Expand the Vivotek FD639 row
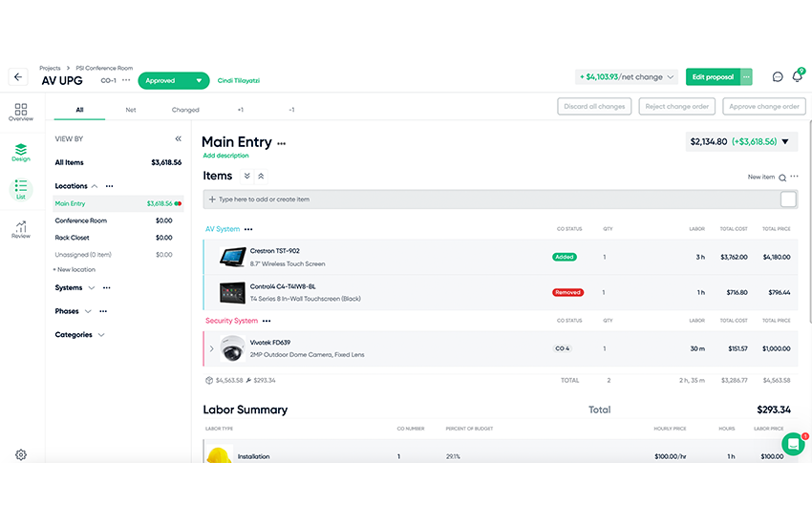The image size is (812, 525). tap(211, 348)
